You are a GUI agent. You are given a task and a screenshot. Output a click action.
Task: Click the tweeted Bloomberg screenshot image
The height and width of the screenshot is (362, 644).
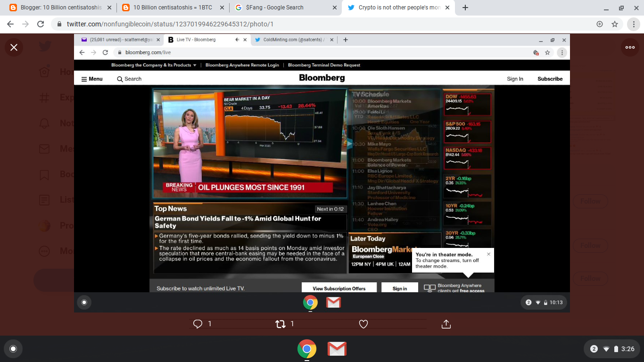[x=322, y=173]
